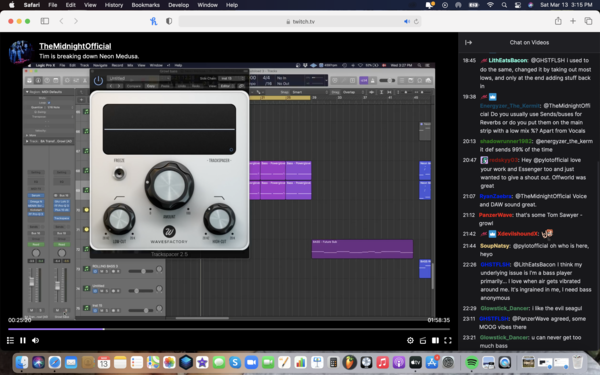Open the Develop menu

(178, 5)
